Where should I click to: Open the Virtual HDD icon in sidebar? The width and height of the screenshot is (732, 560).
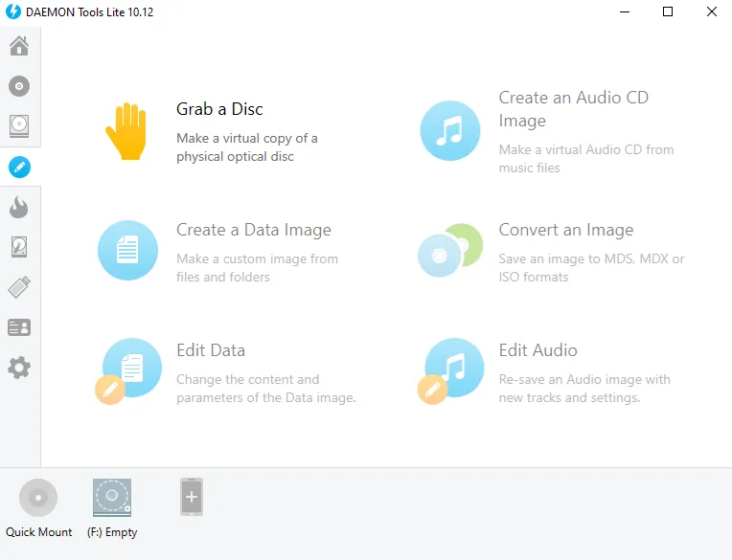[19, 247]
